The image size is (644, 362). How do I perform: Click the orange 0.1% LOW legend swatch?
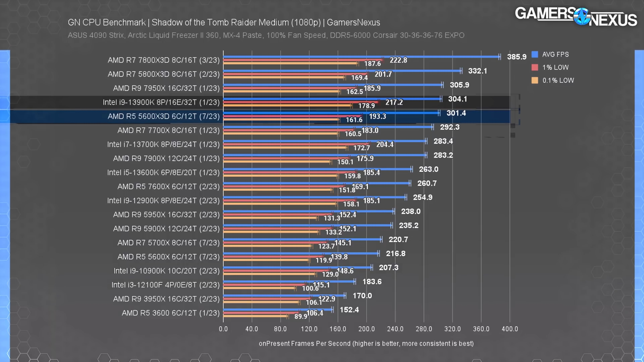click(x=535, y=80)
